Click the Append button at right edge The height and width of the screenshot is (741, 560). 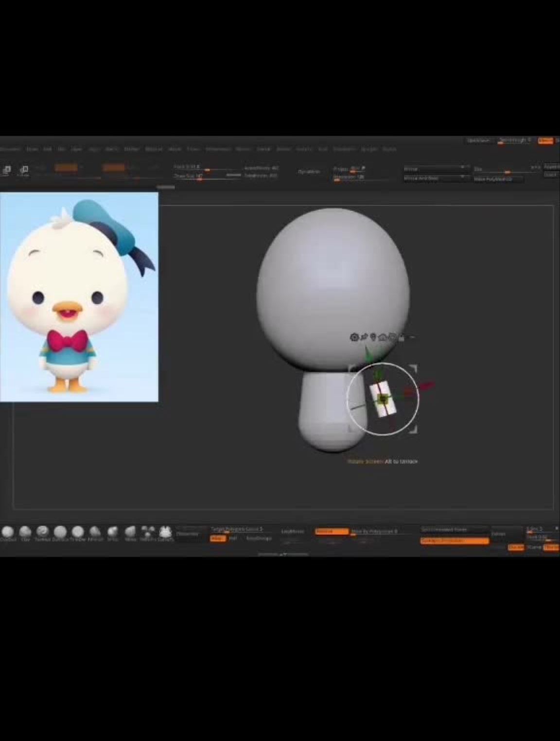point(552,166)
